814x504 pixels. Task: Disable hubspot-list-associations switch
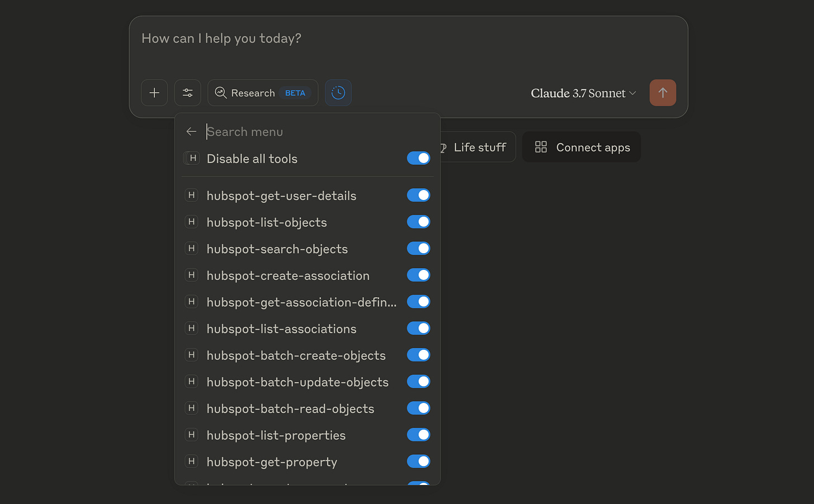click(418, 328)
